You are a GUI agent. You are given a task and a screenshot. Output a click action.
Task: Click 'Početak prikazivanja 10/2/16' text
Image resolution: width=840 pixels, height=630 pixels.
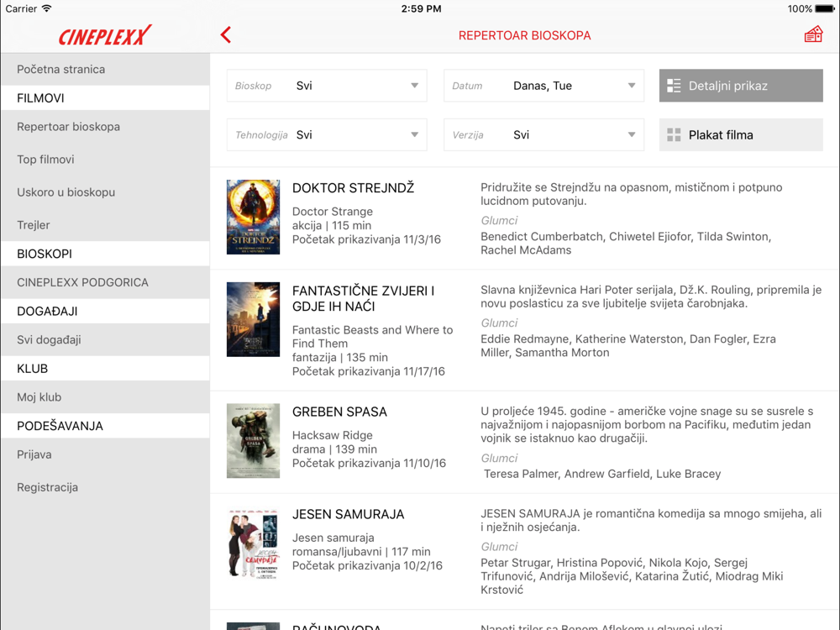tap(368, 565)
